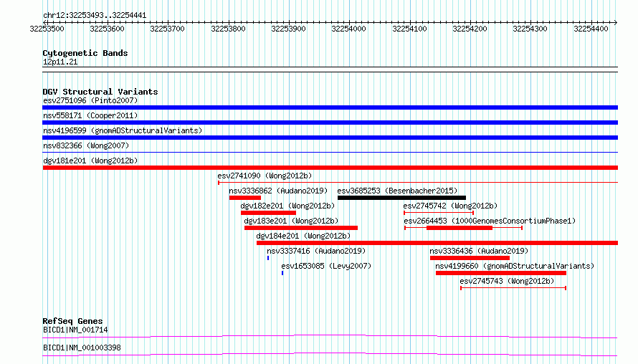Screen dimensions: 638x364
Task: Click the thin red feature under esv2745742
Action: click(439, 213)
